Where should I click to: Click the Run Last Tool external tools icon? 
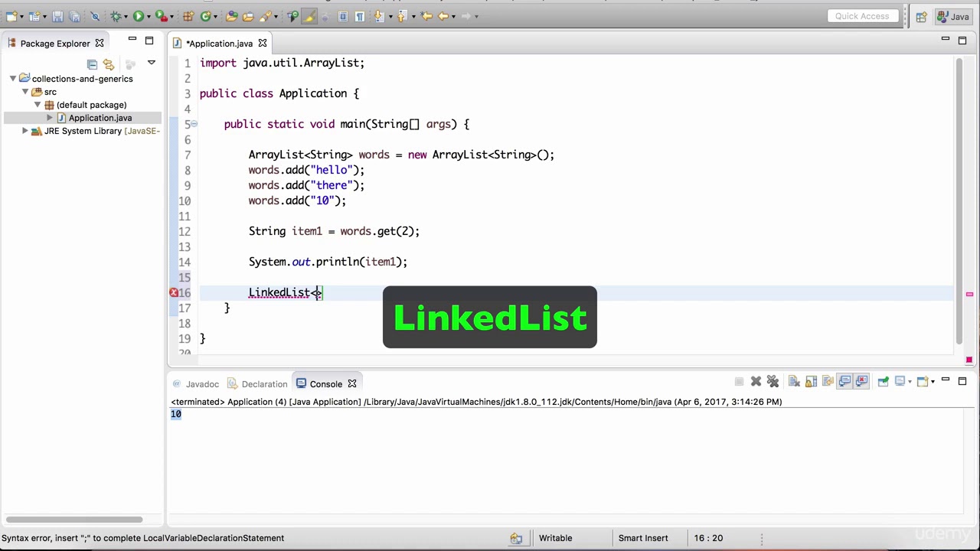point(162,16)
